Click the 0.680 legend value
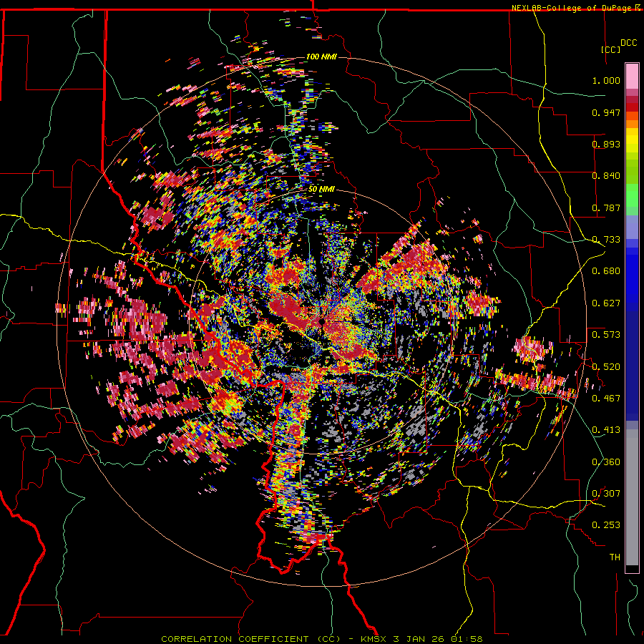Screen dimensions: 644x644 coord(606,271)
